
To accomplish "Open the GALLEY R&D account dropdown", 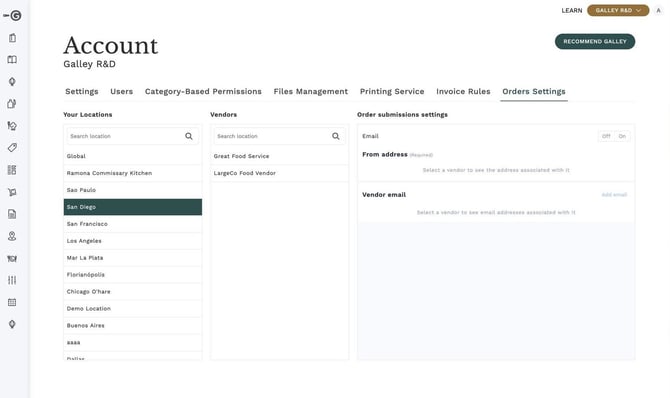I will 618,10.
